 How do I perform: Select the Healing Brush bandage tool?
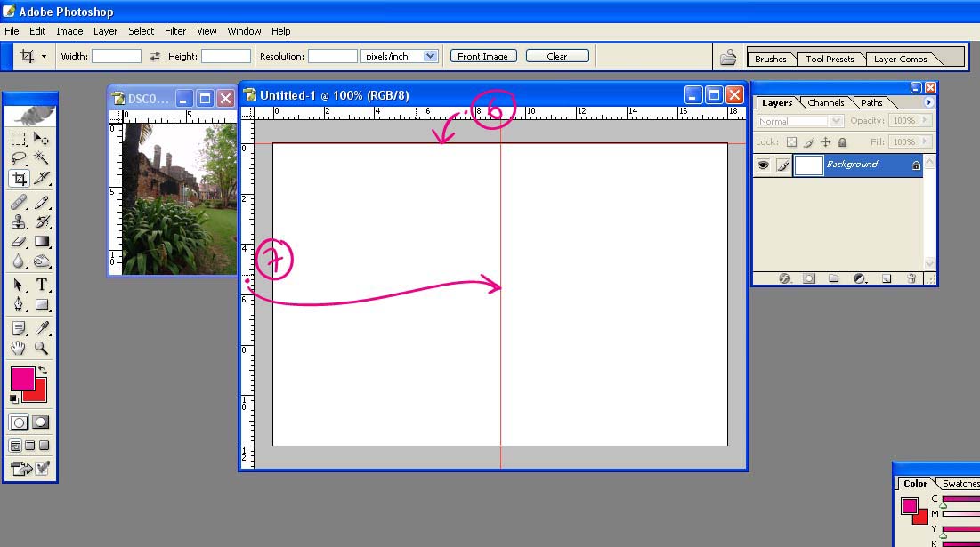click(18, 203)
